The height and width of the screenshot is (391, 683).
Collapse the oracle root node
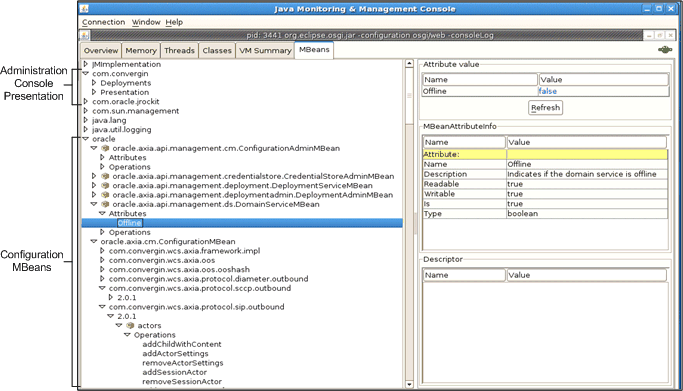click(86, 139)
